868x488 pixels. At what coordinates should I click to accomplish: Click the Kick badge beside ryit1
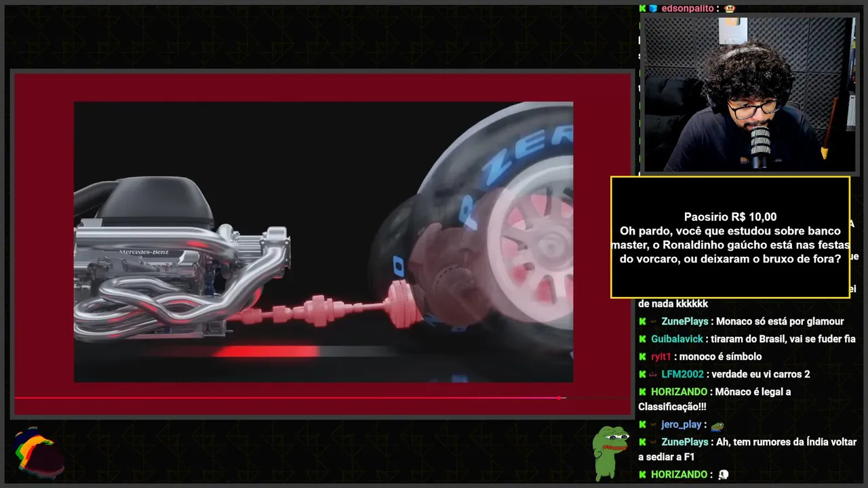click(642, 357)
